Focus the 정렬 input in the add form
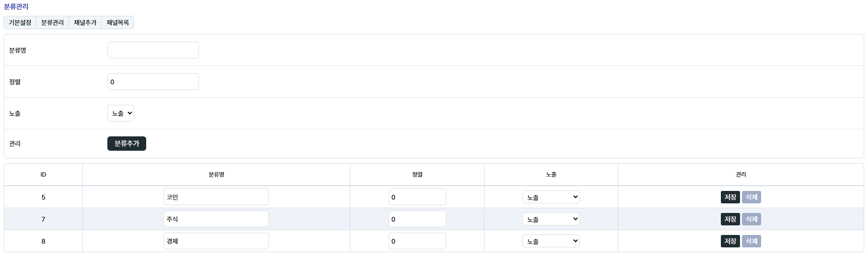868x256 pixels. [153, 82]
